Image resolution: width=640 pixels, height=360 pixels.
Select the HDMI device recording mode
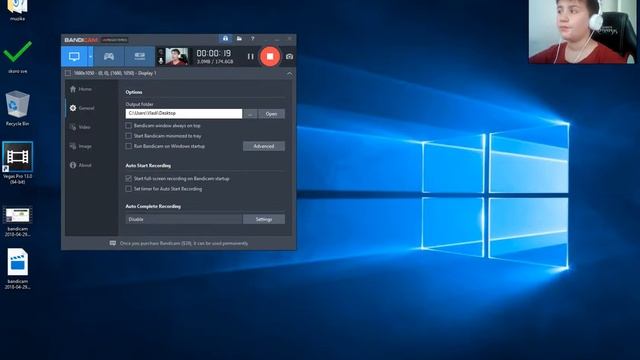[140, 56]
